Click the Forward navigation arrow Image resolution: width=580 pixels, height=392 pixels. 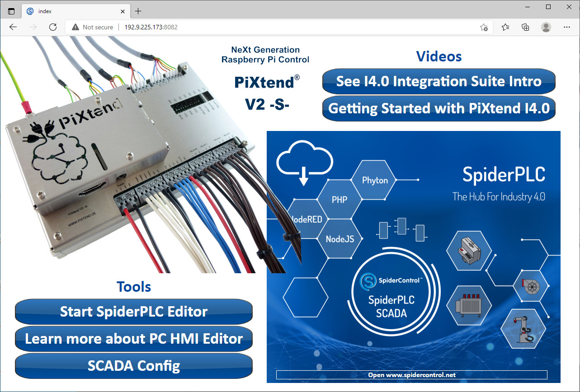[x=33, y=27]
